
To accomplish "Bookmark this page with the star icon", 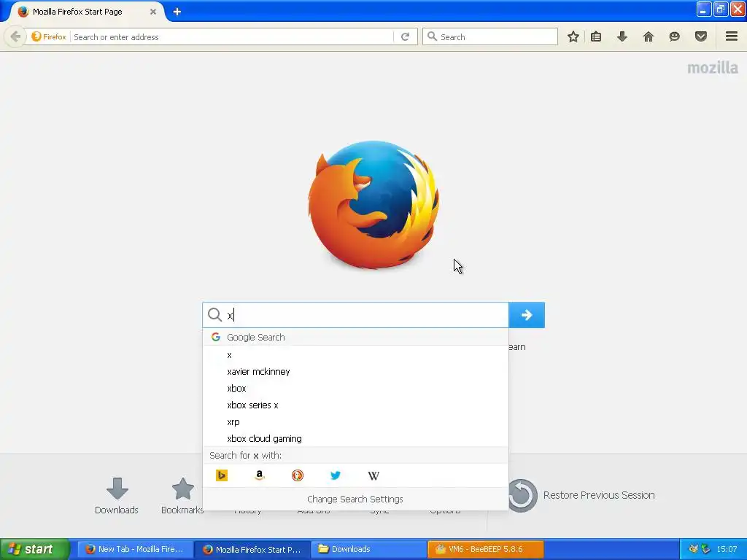I will pyautogui.click(x=573, y=36).
